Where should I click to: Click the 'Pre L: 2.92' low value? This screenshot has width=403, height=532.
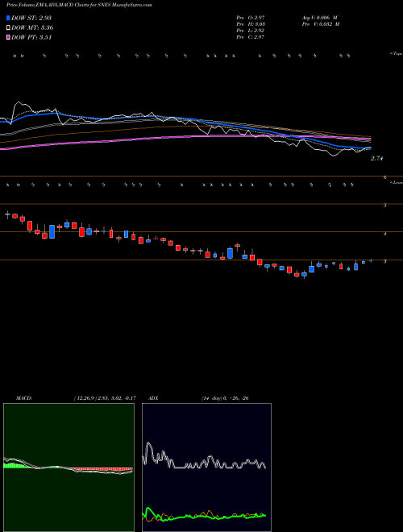(x=251, y=31)
